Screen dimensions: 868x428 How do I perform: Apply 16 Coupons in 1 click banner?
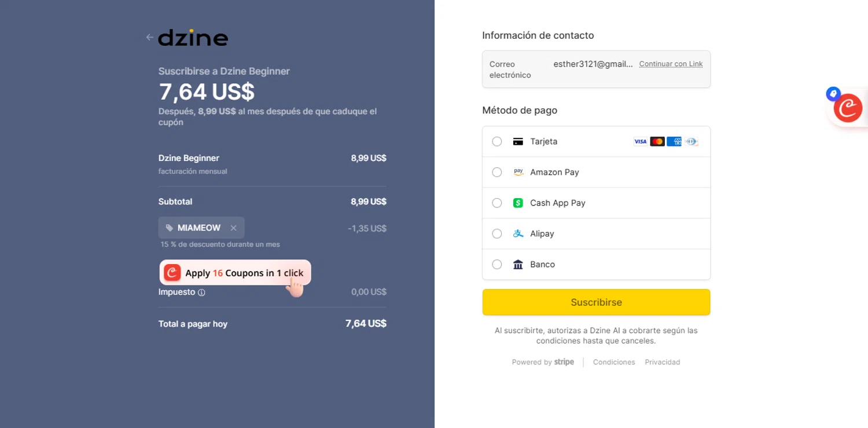pos(236,273)
